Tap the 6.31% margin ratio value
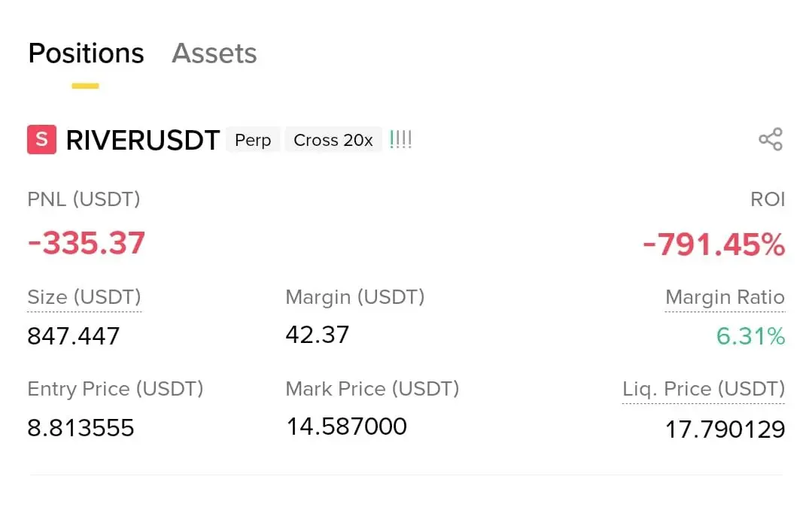 click(750, 336)
